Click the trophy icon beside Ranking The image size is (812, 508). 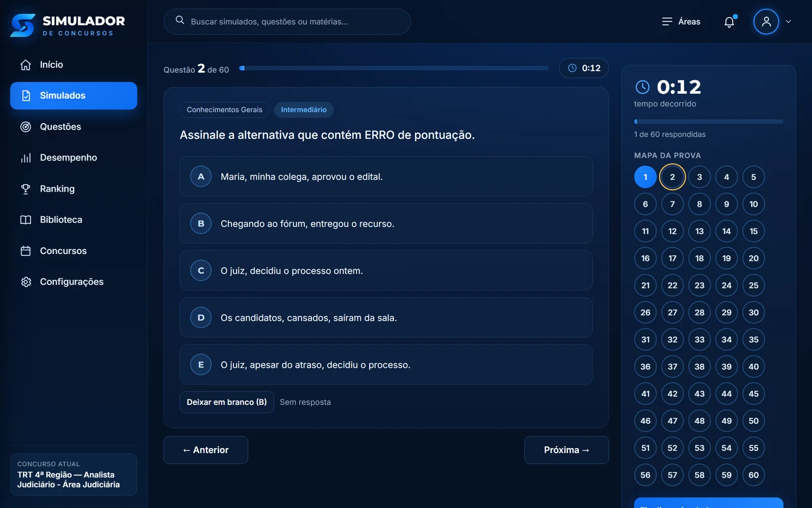(x=26, y=189)
